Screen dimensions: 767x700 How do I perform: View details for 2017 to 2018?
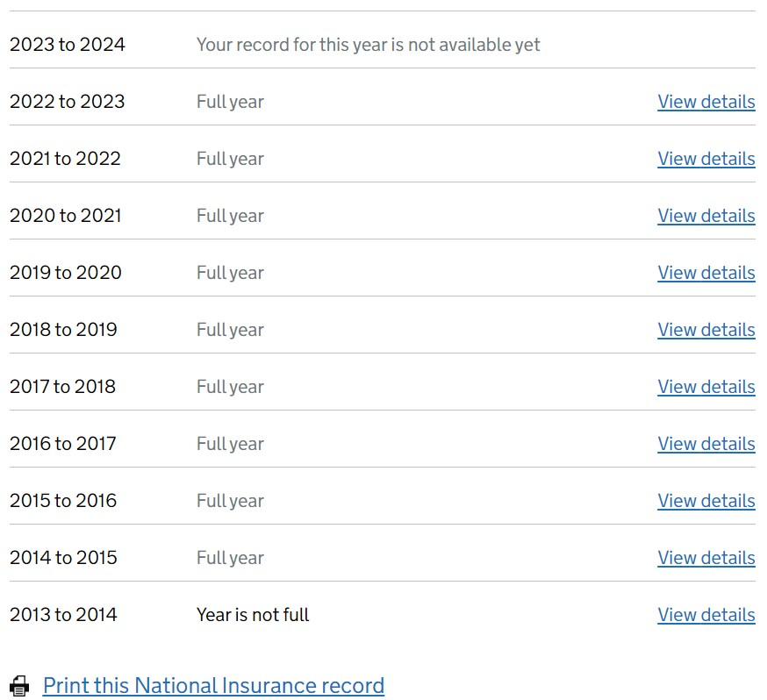click(706, 387)
